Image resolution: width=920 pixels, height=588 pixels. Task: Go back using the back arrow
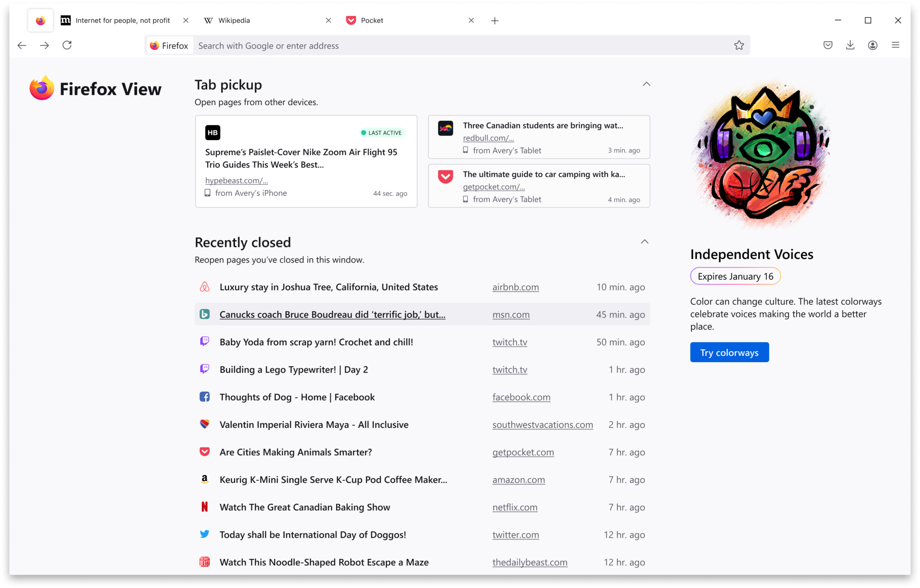click(x=22, y=45)
